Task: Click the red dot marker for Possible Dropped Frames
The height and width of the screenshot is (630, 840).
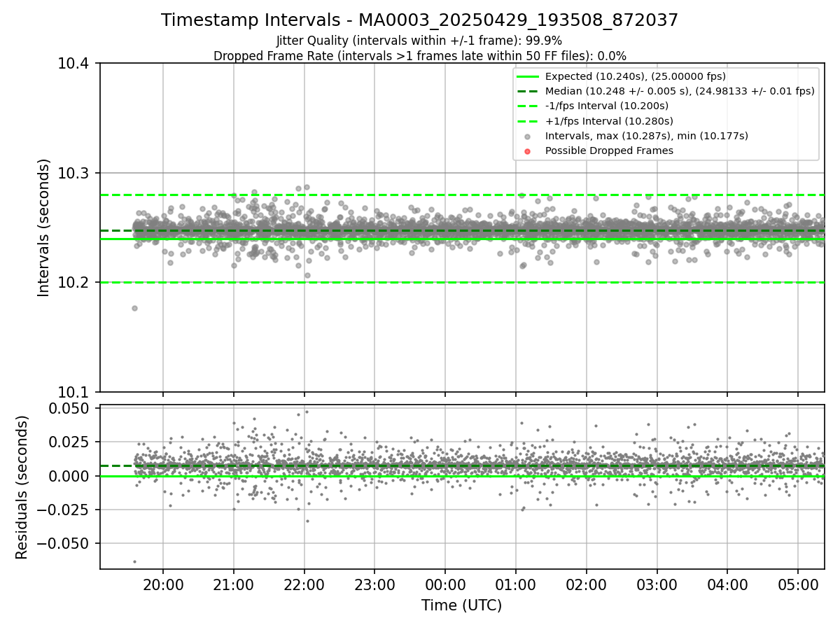Action: point(527,151)
